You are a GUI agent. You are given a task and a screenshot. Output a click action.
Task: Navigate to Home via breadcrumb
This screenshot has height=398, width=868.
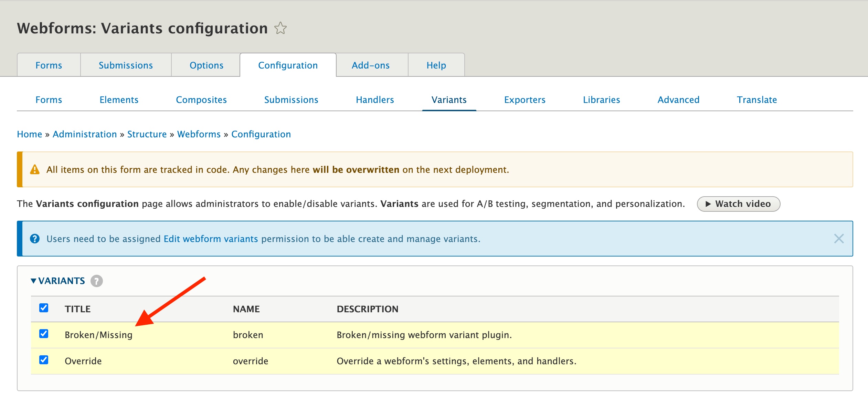[x=30, y=134]
